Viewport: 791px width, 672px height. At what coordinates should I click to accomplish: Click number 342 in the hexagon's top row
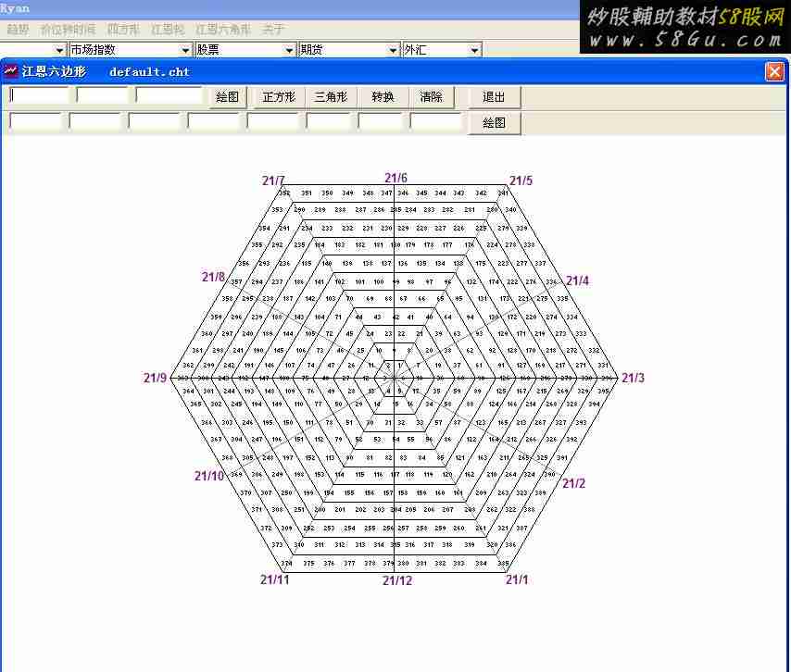[481, 193]
